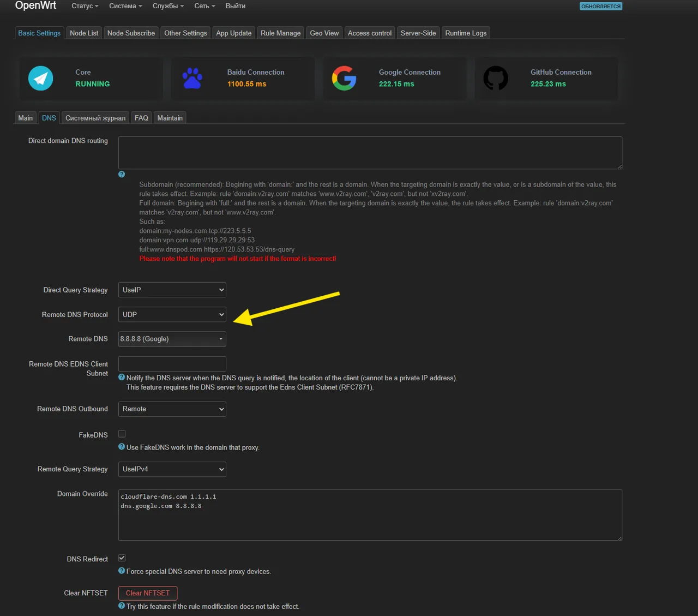Viewport: 698px width, 616px height.
Task: Open the Сеть menu
Action: click(205, 6)
